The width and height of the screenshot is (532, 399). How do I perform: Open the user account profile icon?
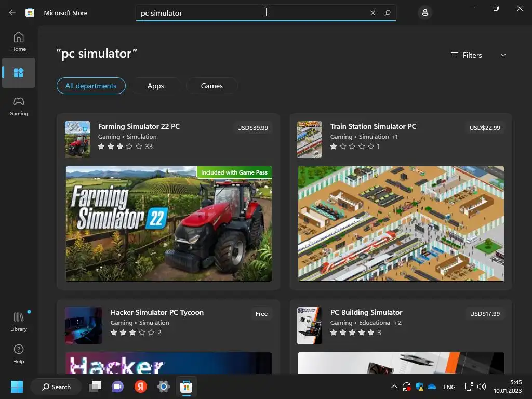425,13
